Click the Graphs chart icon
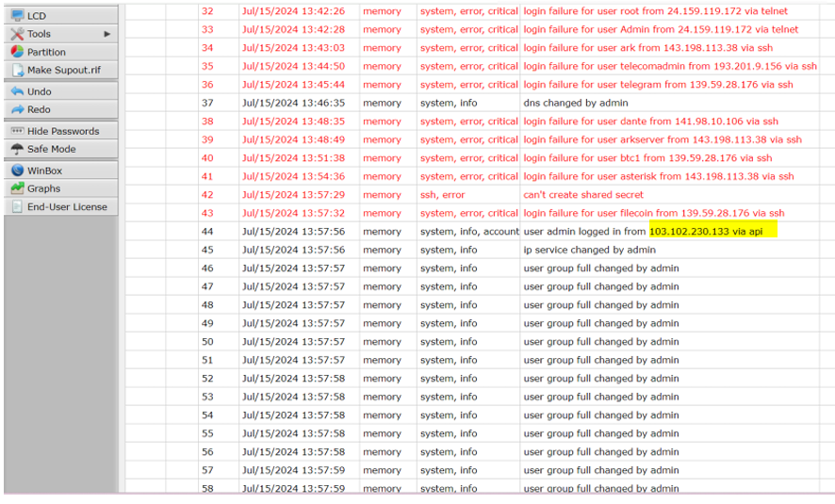The height and width of the screenshot is (504, 835). pyautogui.click(x=17, y=187)
